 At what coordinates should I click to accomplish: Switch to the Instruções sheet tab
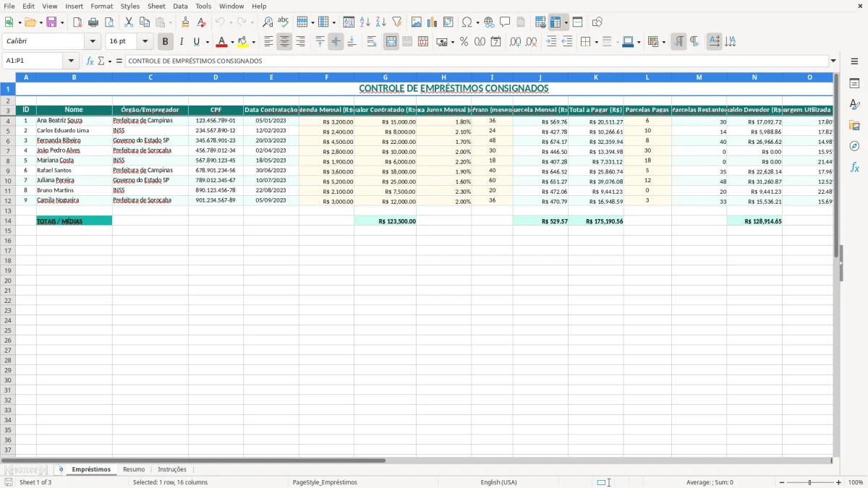(172, 469)
